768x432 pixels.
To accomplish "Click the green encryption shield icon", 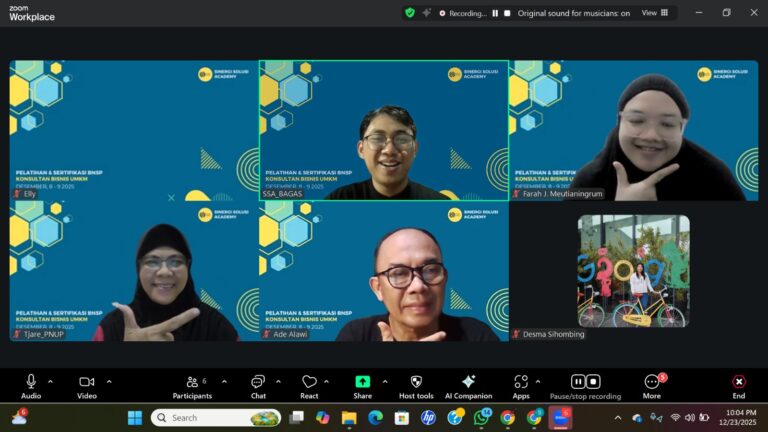I will coord(410,13).
